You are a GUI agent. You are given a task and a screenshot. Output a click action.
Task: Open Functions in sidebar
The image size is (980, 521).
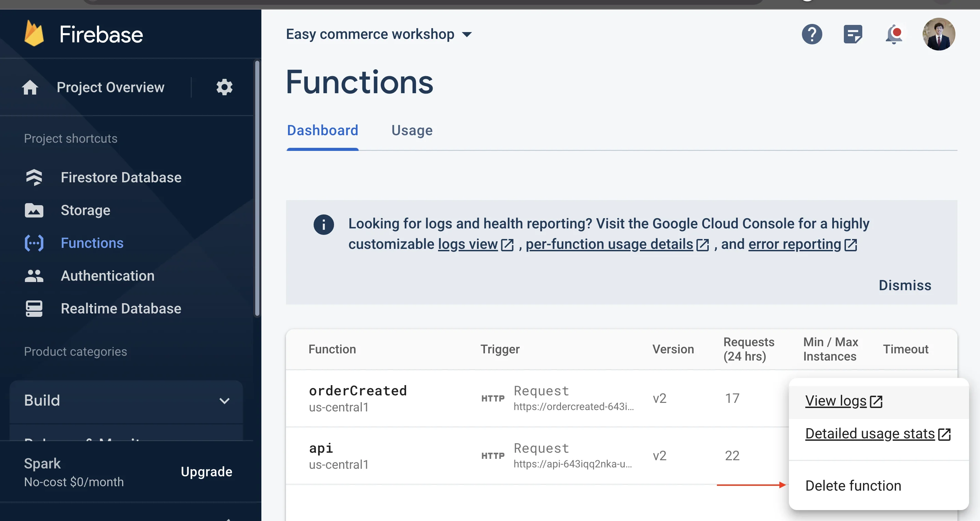(92, 243)
